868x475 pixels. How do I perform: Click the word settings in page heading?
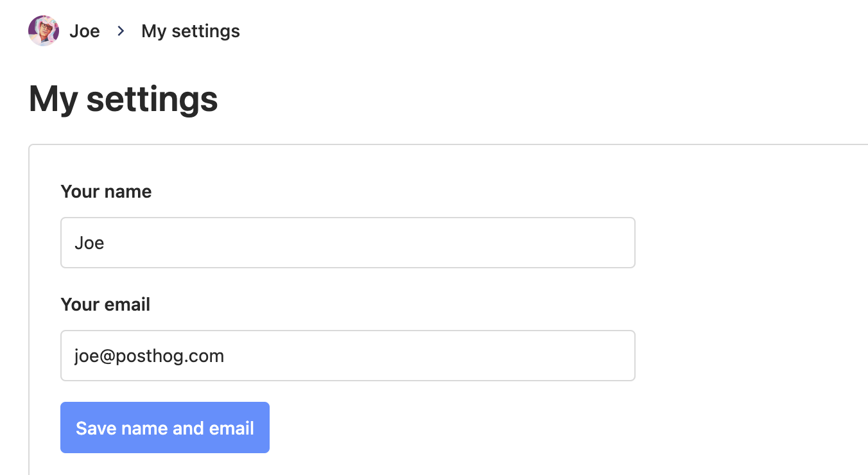152,99
